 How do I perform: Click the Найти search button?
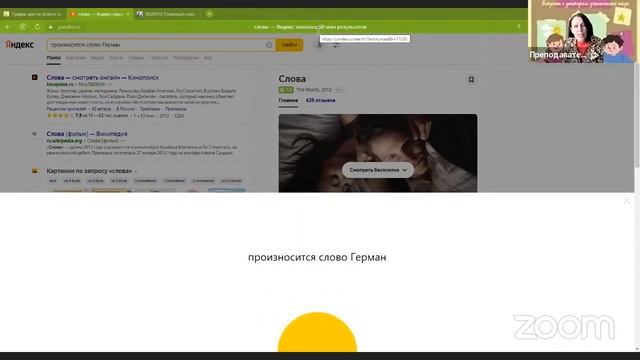click(289, 45)
